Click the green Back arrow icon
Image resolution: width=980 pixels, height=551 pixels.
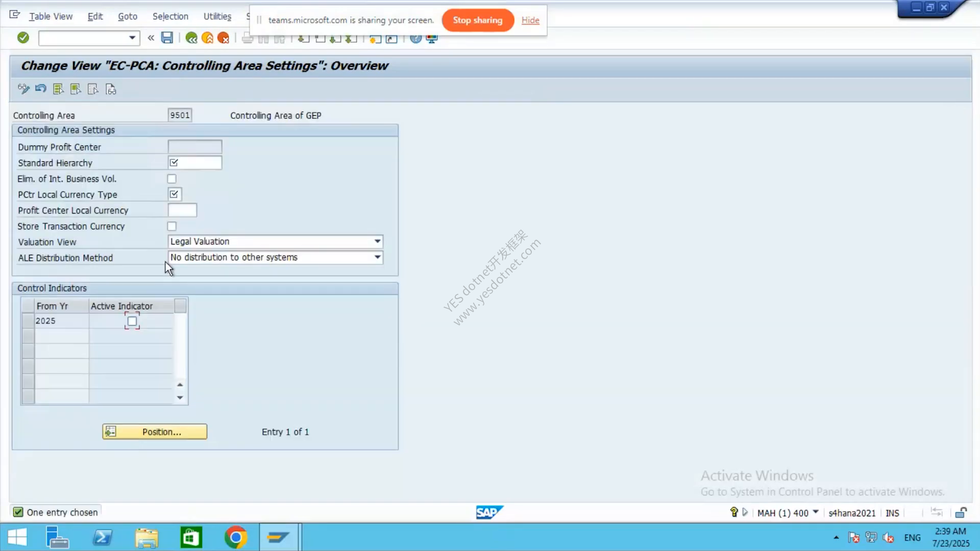click(191, 38)
